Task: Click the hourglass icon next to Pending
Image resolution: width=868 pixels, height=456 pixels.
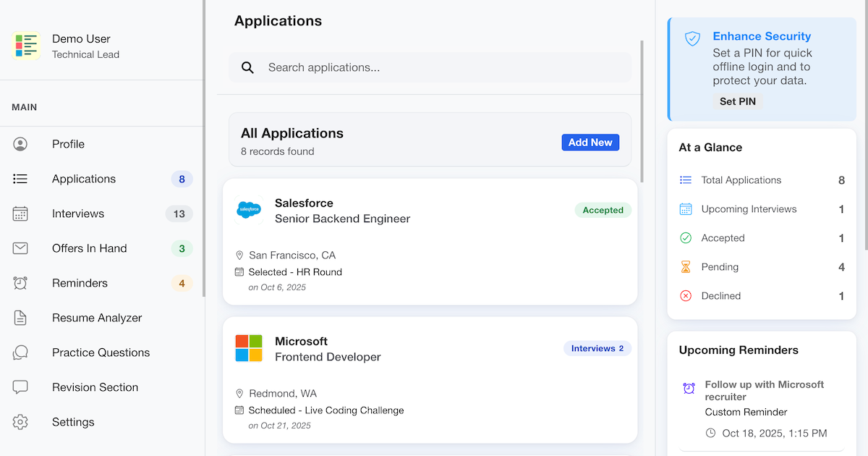Action: tap(685, 267)
